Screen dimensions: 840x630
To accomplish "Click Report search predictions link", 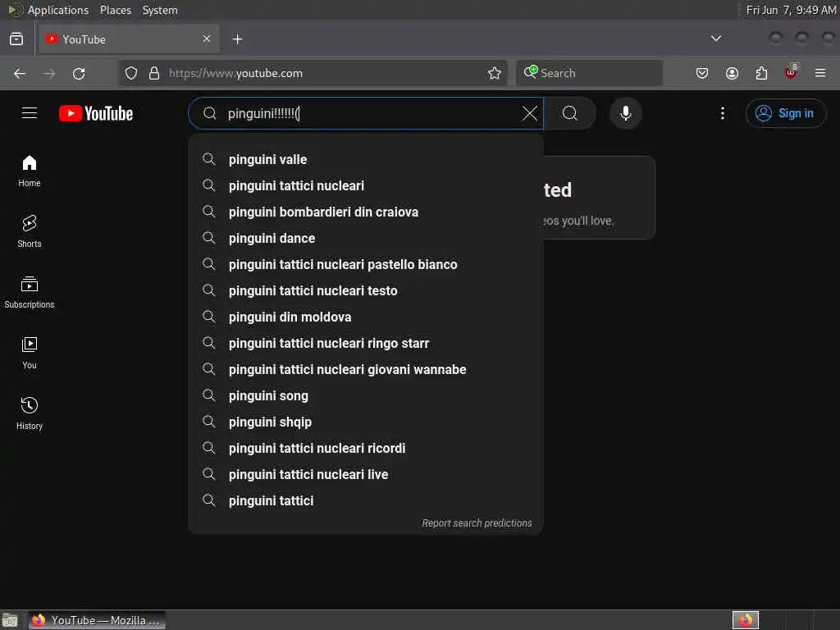I will pyautogui.click(x=477, y=523).
